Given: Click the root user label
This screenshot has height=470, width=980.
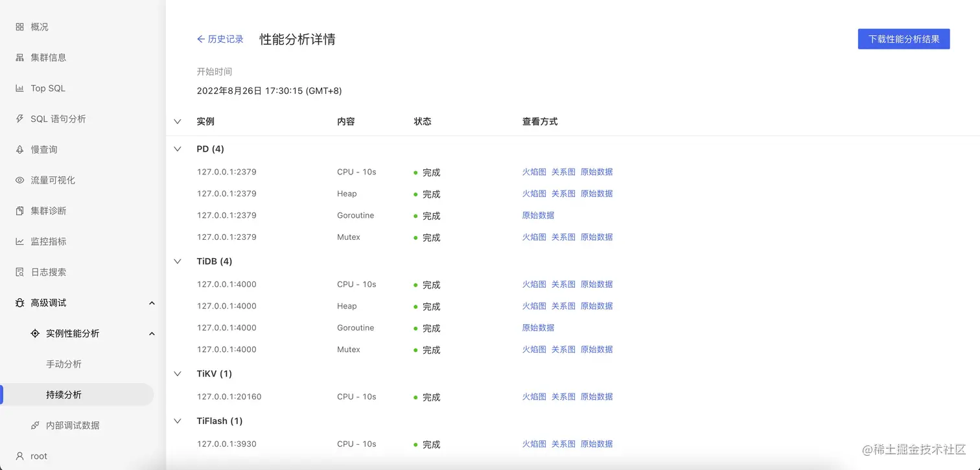Looking at the screenshot, I should pos(39,456).
